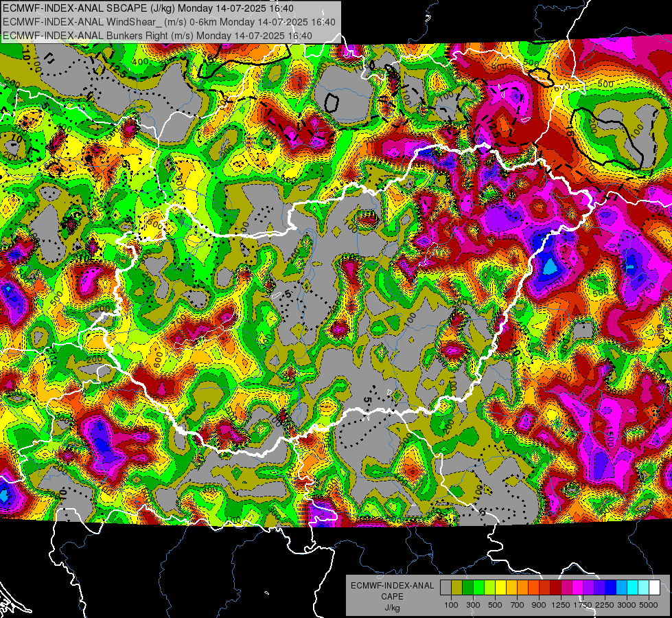Click the lime yellow-green legend swatch

(490, 588)
